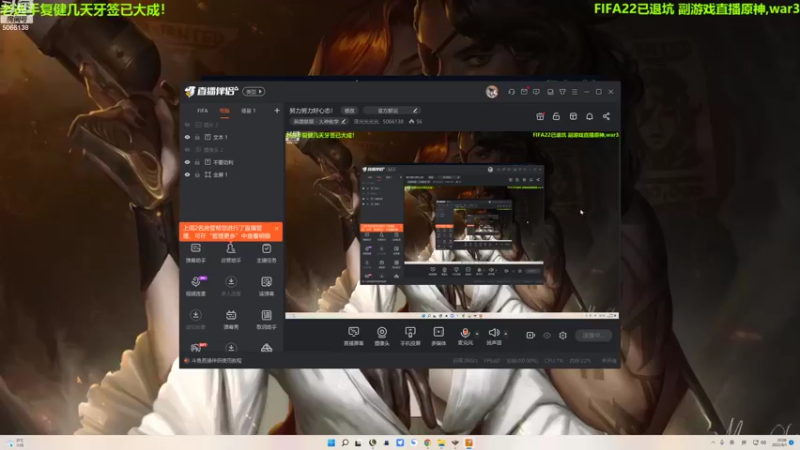Open stream settings gear

563,335
